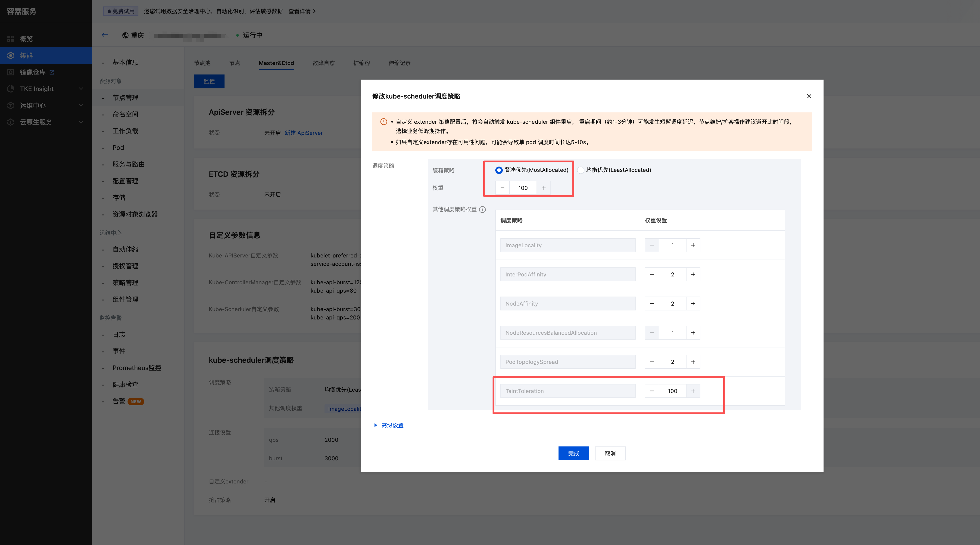This screenshot has height=545, width=980.
Task: Decrease NodeAffinity weight with minus
Action: [652, 303]
